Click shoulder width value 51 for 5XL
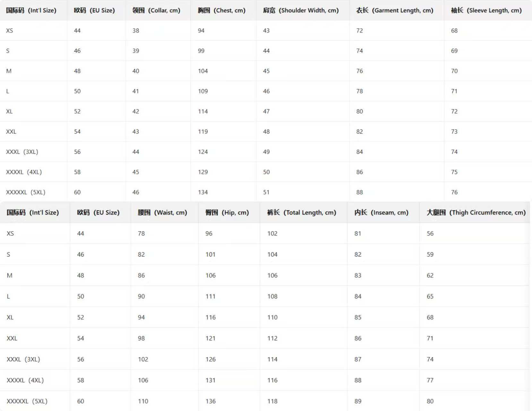This screenshot has width=532, height=411. coord(266,192)
